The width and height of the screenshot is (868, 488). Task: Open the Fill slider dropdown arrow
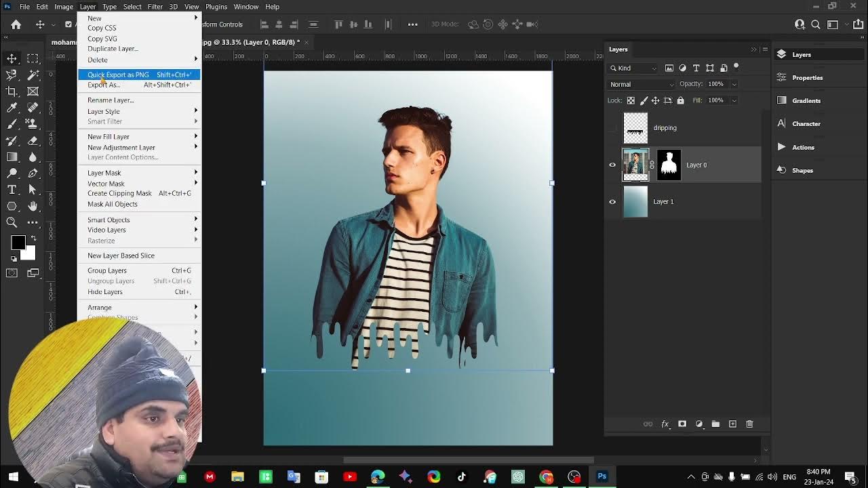tap(734, 100)
